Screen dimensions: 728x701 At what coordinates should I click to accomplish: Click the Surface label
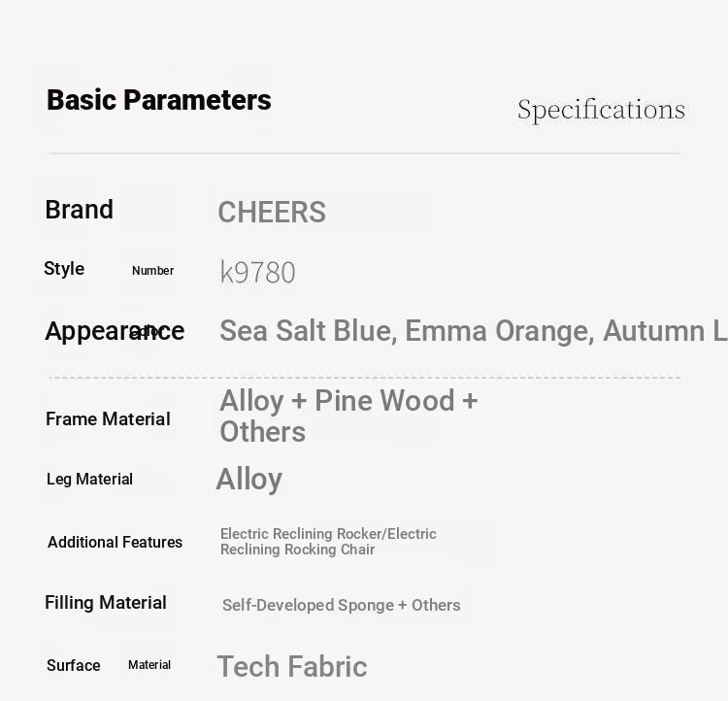74,665
